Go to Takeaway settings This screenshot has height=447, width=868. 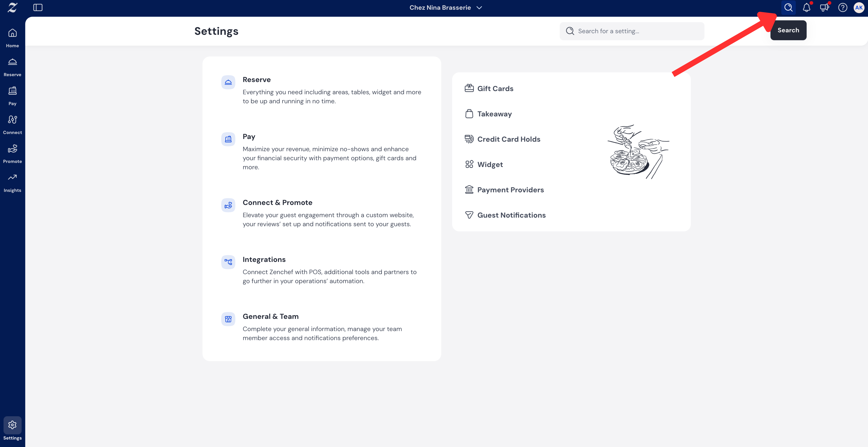(x=494, y=114)
